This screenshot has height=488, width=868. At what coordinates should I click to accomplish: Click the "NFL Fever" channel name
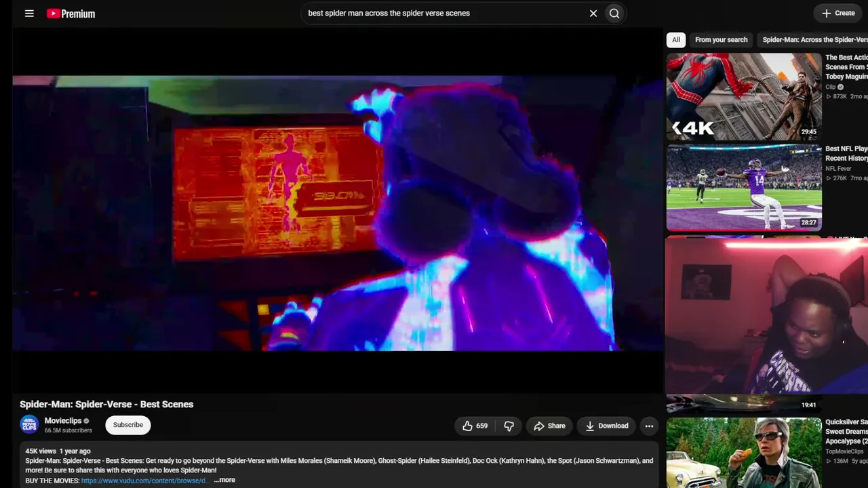(838, 169)
